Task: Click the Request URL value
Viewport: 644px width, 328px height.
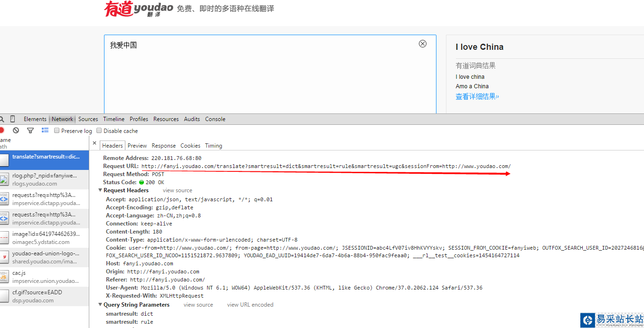Action: pos(326,166)
